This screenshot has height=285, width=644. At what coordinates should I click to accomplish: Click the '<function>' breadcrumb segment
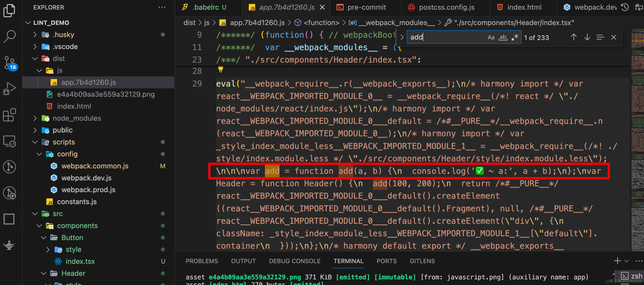321,23
